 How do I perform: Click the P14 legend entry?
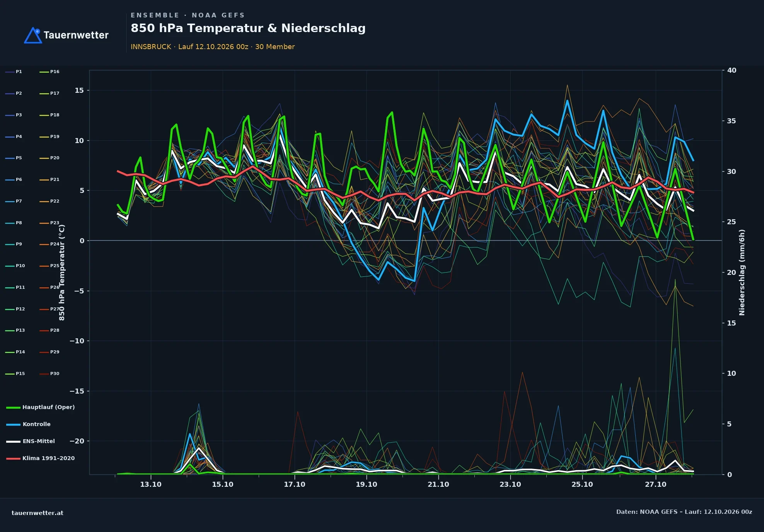[15, 352]
